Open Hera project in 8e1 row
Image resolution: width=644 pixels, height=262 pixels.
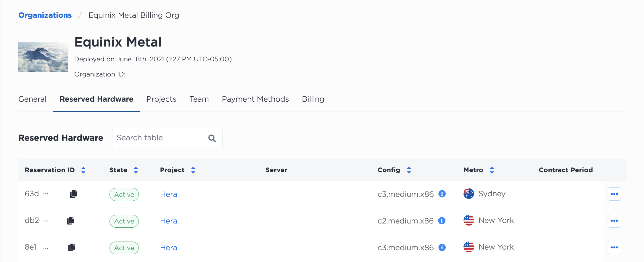coord(169,247)
